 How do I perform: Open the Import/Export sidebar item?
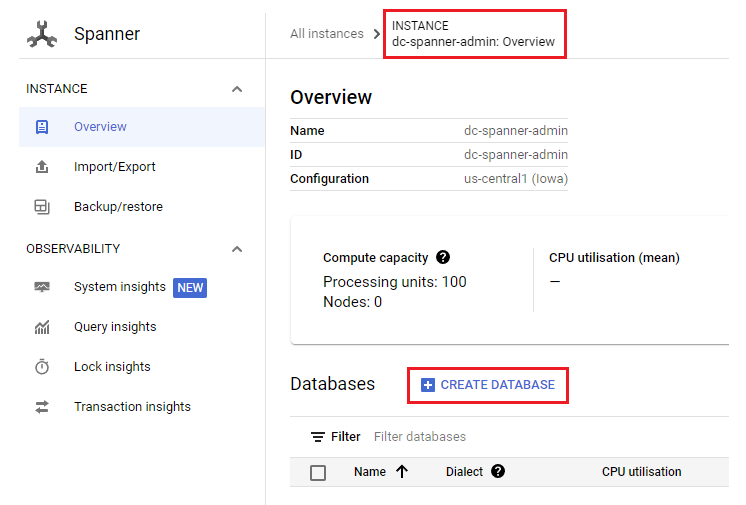click(142, 167)
